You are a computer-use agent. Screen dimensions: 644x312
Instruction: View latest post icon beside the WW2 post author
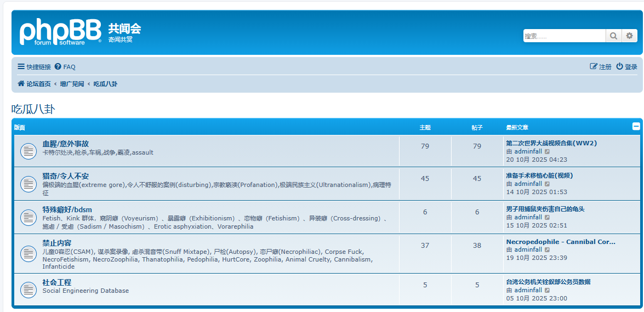[x=547, y=152]
